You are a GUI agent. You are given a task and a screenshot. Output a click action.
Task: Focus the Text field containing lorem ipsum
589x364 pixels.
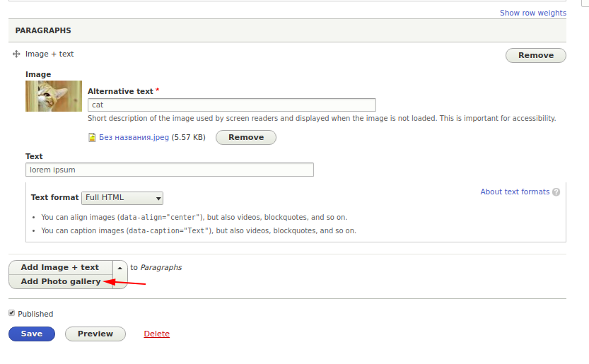pyautogui.click(x=170, y=170)
